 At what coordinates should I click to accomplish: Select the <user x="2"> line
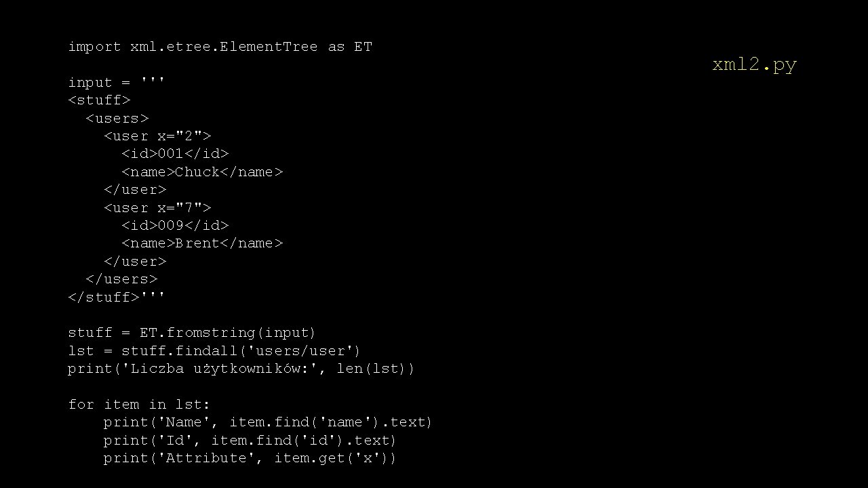click(x=157, y=136)
